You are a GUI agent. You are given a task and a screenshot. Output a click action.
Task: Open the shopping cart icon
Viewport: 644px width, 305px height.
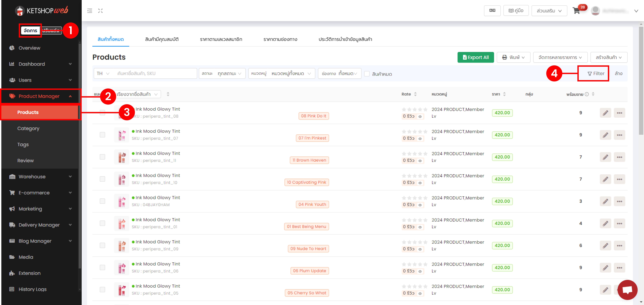tap(576, 11)
